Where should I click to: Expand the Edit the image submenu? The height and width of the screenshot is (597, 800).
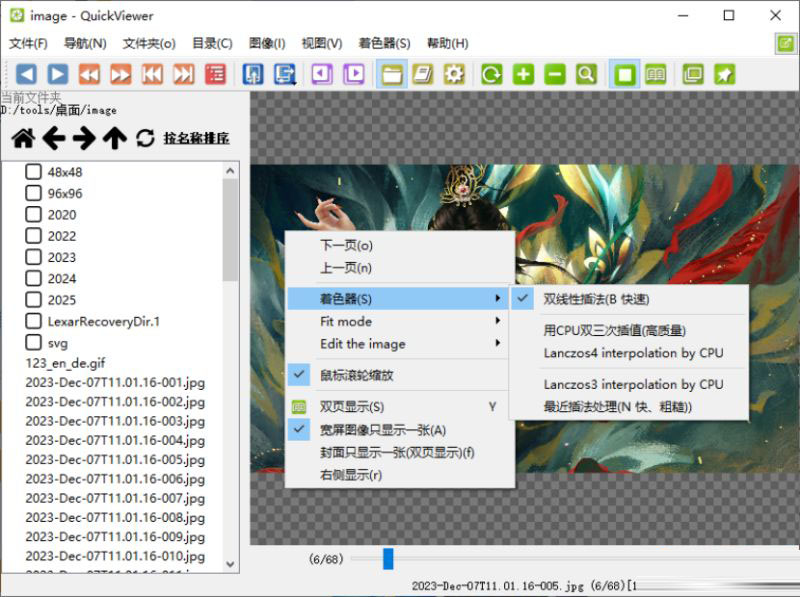pos(397,344)
